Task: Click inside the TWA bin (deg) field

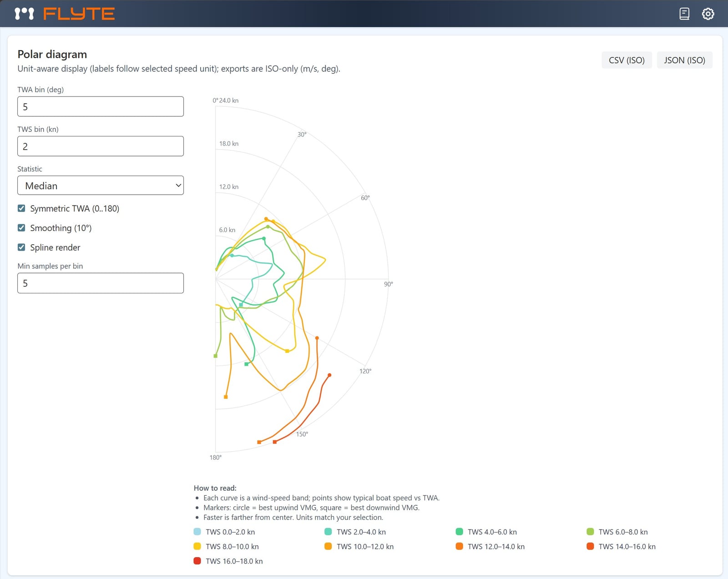Action: [x=100, y=106]
